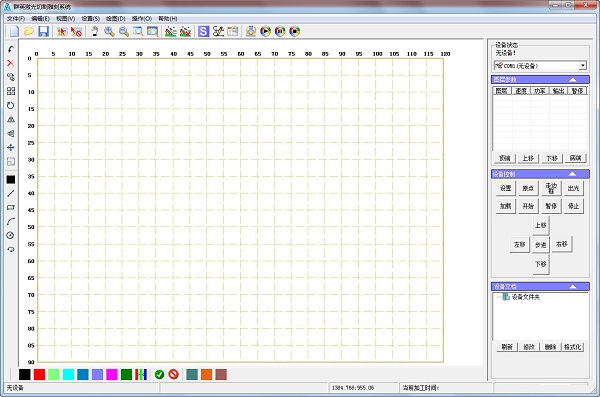This screenshot has width=600, height=397.
Task: Click the blue S icon in toolbar
Action: (204, 31)
